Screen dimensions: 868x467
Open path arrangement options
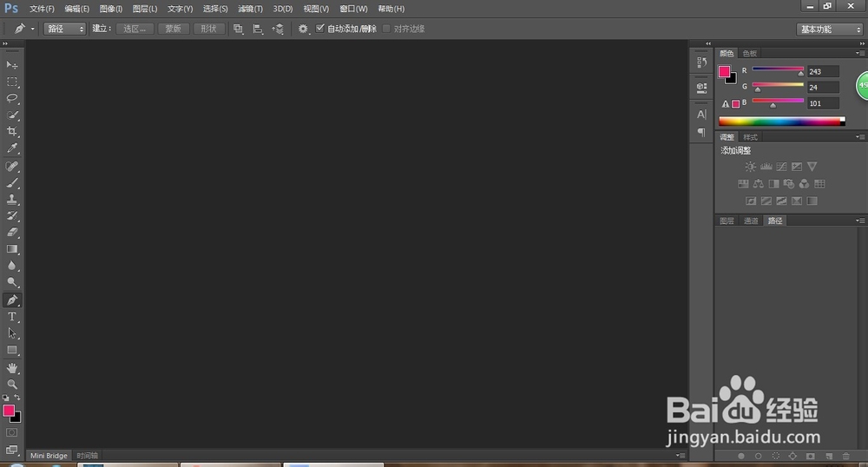(x=278, y=29)
